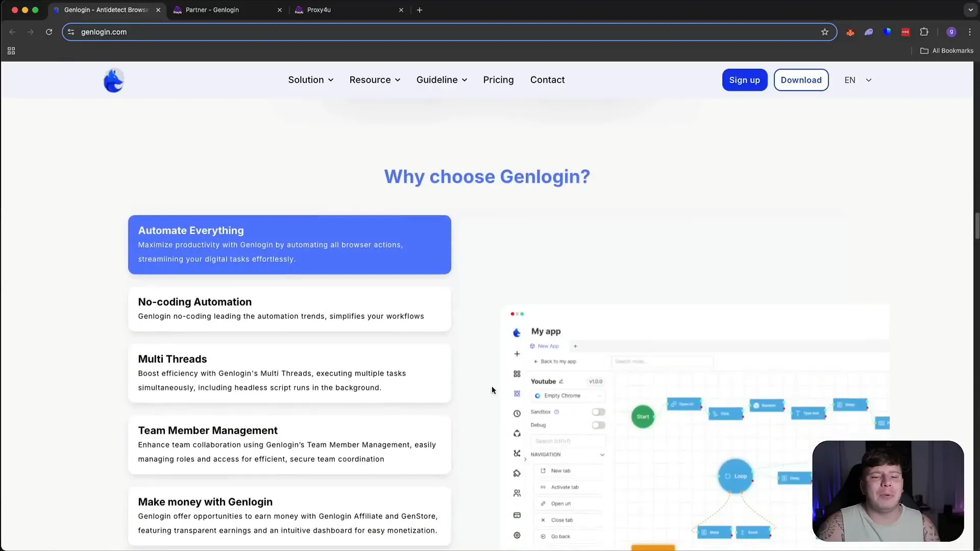Select the Automate Everything card
The height and width of the screenshot is (551, 980).
tap(289, 244)
